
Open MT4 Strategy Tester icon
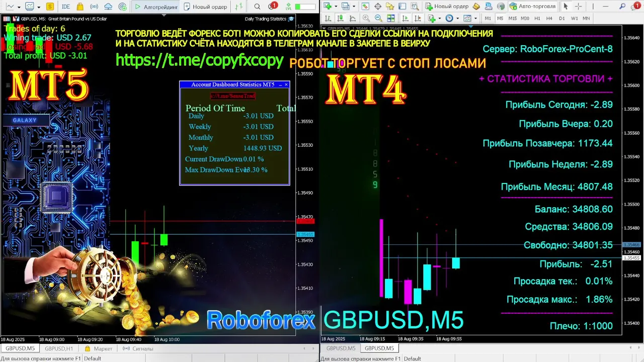(x=415, y=7)
